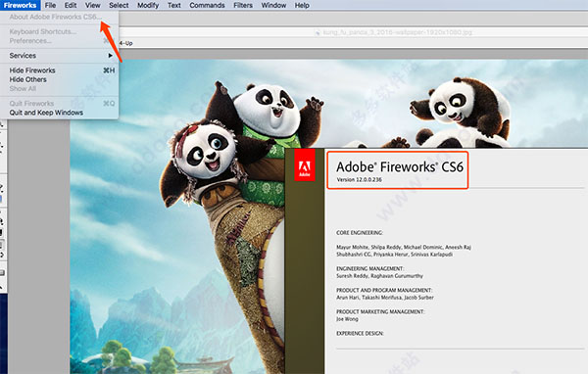
Task: Select Hide Others menu item
Action: 59,79
